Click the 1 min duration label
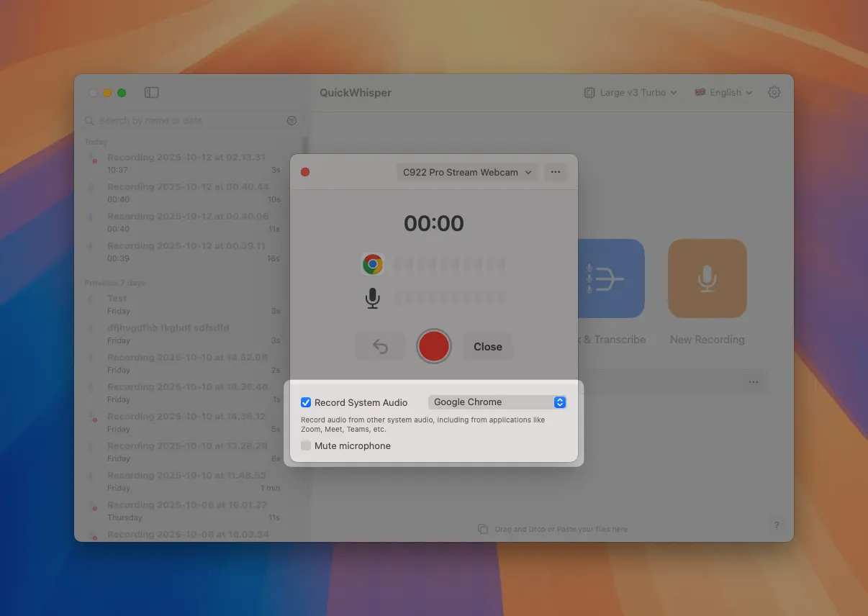868x616 pixels. click(x=271, y=488)
